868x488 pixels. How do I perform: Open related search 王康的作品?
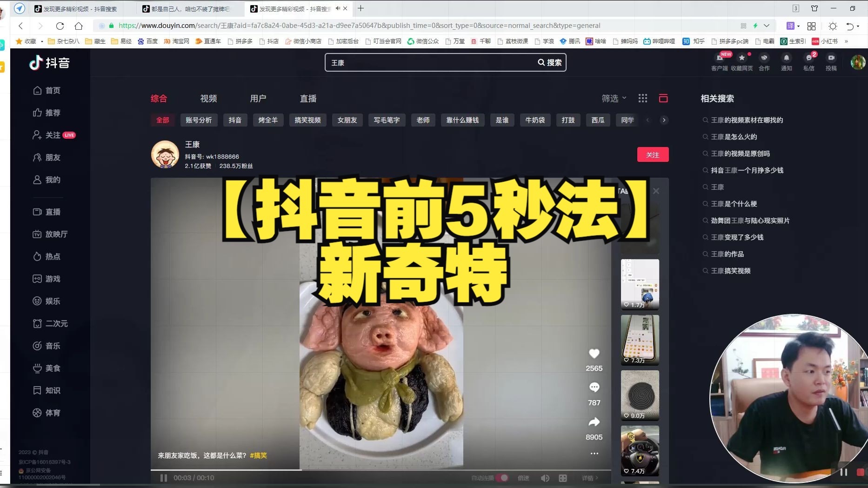coord(727,254)
